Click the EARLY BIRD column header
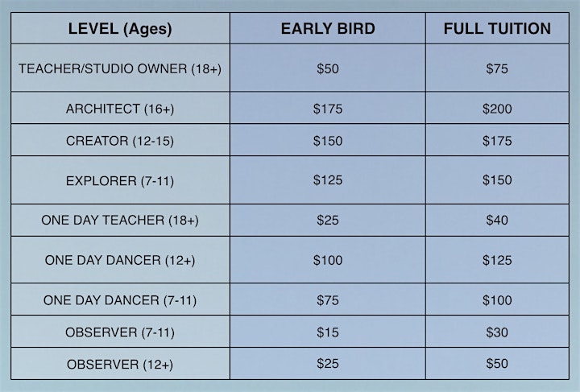The width and height of the screenshot is (580, 392). [328, 28]
